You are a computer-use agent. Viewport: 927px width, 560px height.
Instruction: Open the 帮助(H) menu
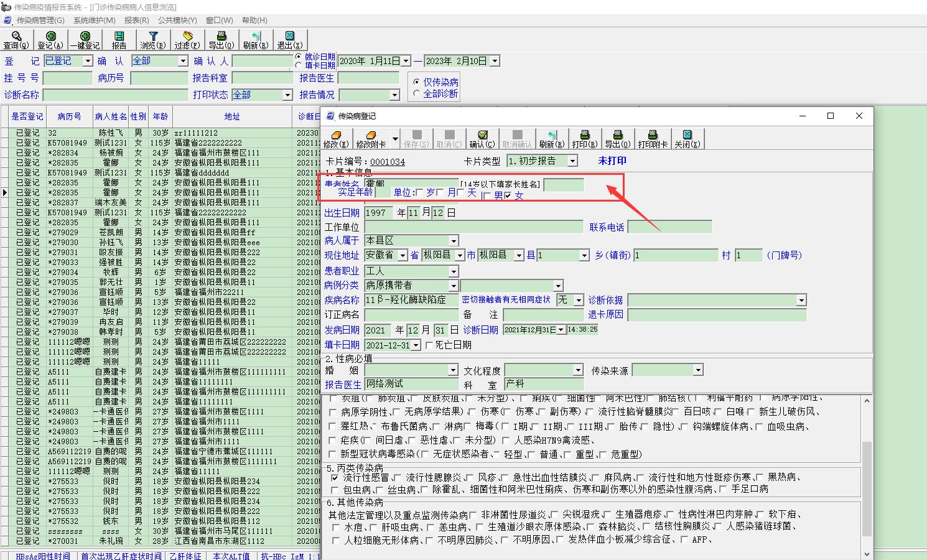[x=254, y=21]
